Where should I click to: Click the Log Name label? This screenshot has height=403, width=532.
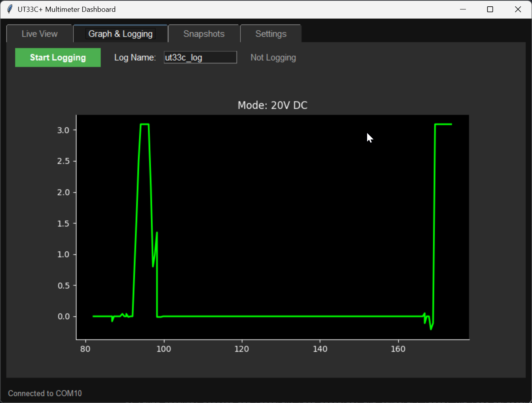click(135, 58)
